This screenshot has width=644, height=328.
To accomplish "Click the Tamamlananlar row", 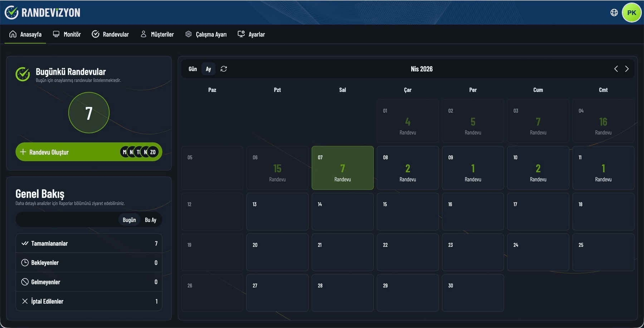I will click(89, 243).
